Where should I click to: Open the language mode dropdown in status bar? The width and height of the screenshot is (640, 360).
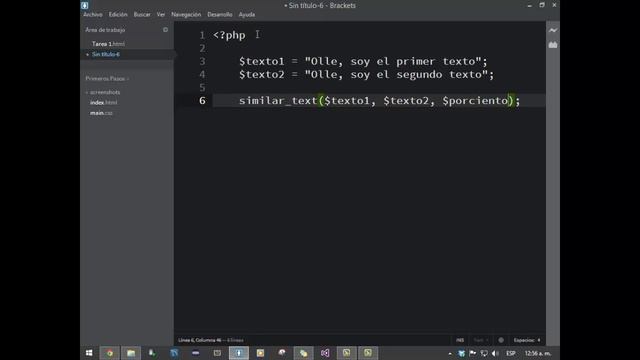point(481,340)
